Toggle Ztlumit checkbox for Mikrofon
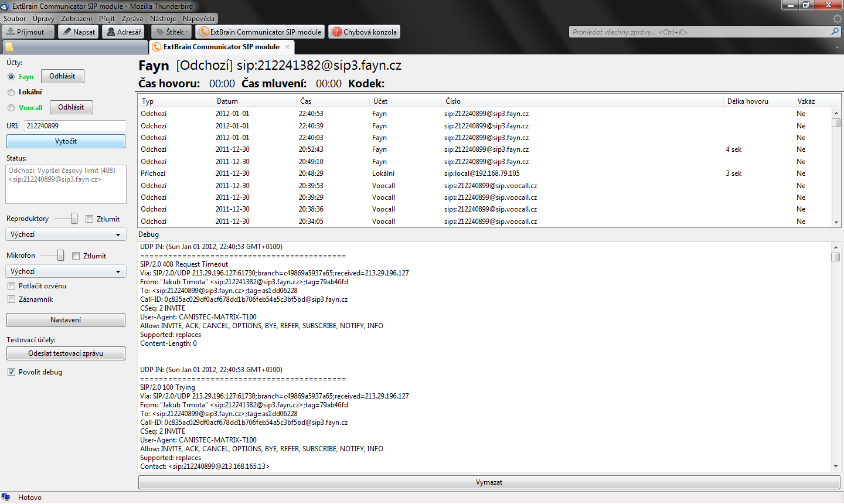This screenshot has height=504, width=844. [76, 256]
